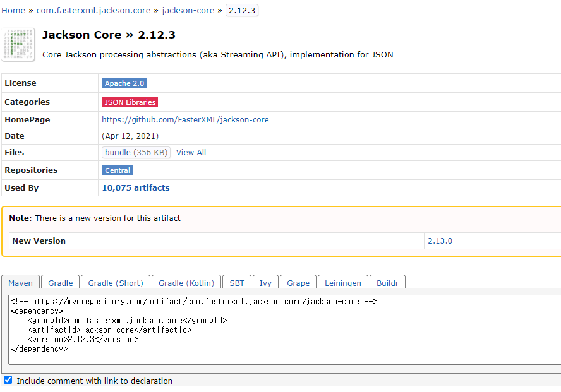Click the New Version label cell
Image resolution: width=561 pixels, height=392 pixels.
pos(217,241)
